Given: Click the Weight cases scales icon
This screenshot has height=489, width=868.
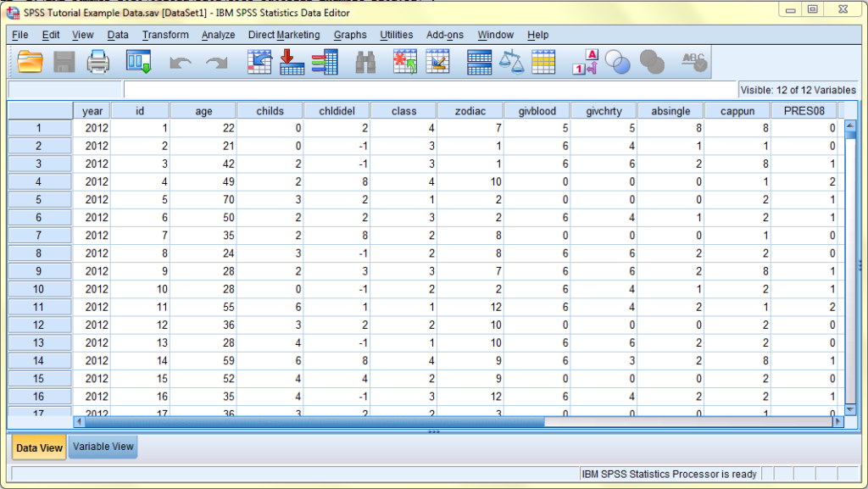Looking at the screenshot, I should (x=511, y=62).
